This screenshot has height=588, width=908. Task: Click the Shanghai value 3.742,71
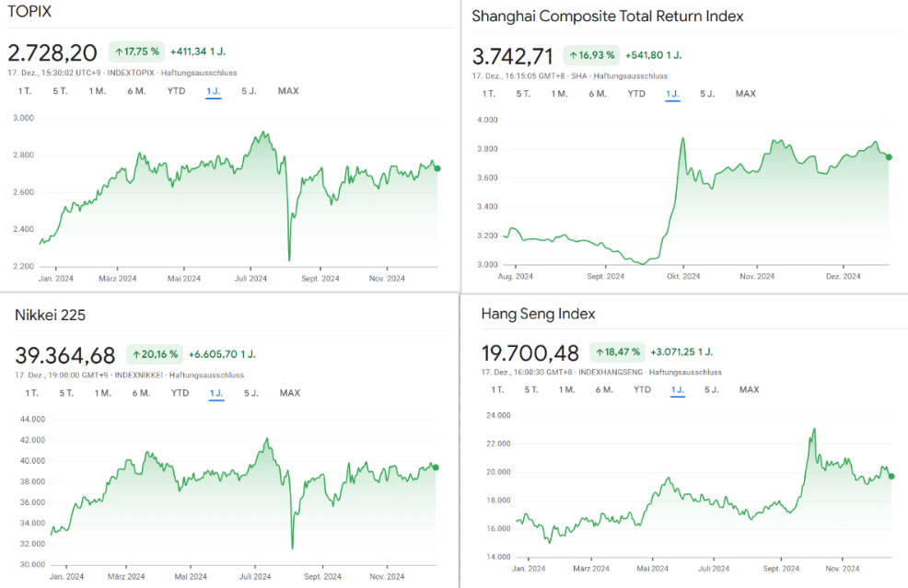(x=513, y=56)
